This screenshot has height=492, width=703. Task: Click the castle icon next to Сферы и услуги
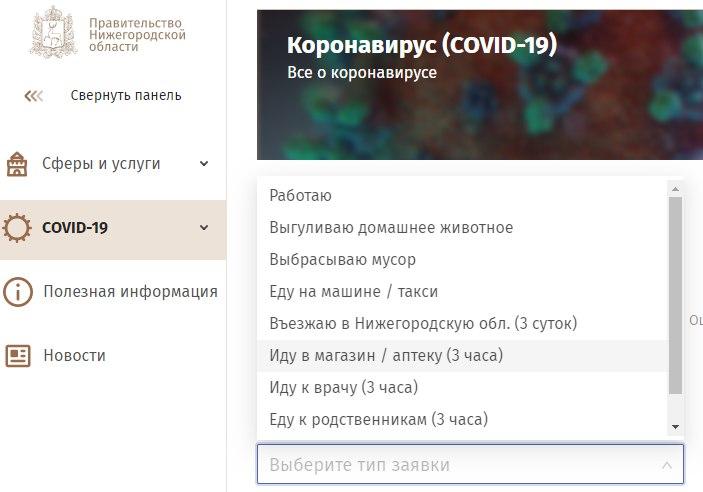(x=17, y=164)
